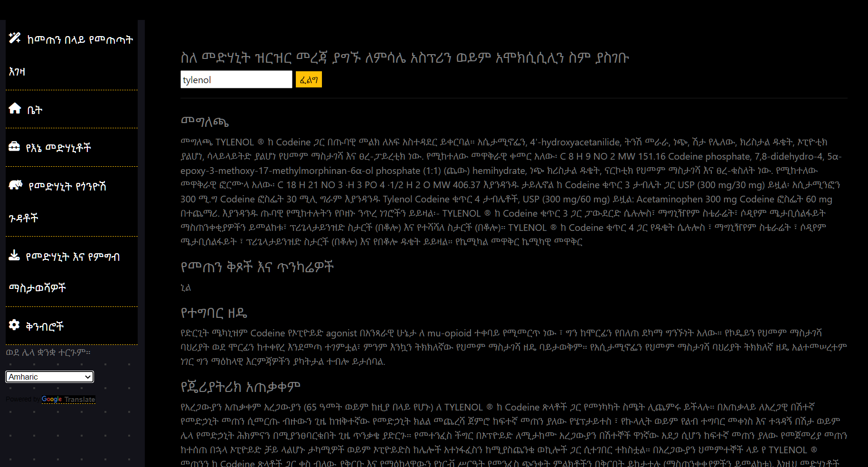
Task: Click the መግለጫ description heading
Action: (205, 121)
